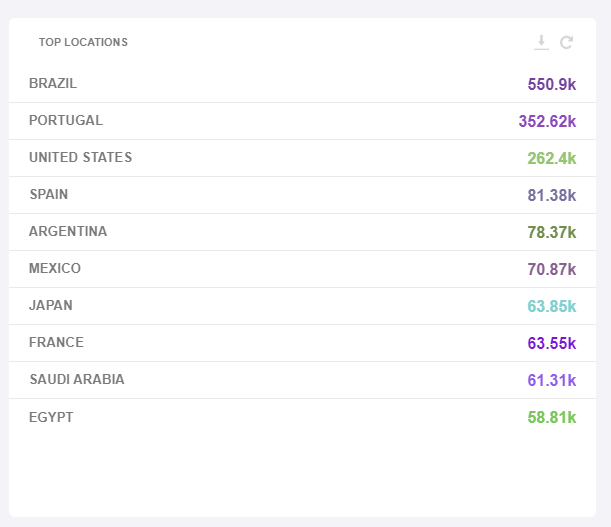Viewport: 611px width, 527px height.
Task: Click the 78.37k value for Argentina
Action: [552, 233]
